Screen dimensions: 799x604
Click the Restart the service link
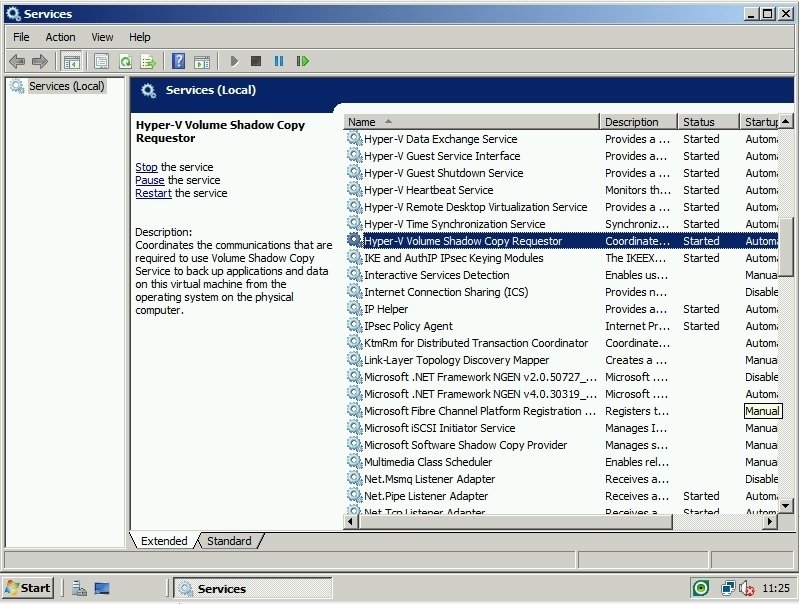point(153,193)
